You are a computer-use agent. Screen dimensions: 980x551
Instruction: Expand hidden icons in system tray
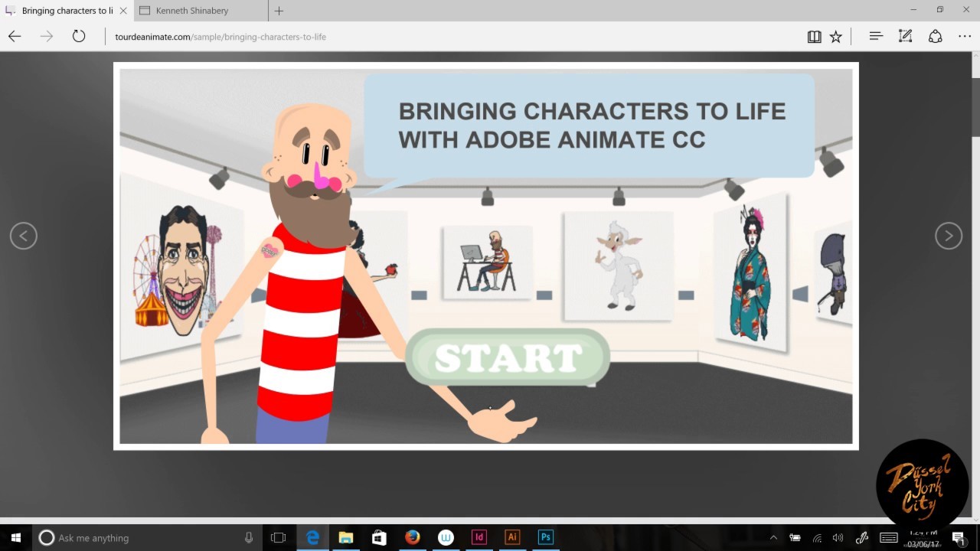click(773, 537)
